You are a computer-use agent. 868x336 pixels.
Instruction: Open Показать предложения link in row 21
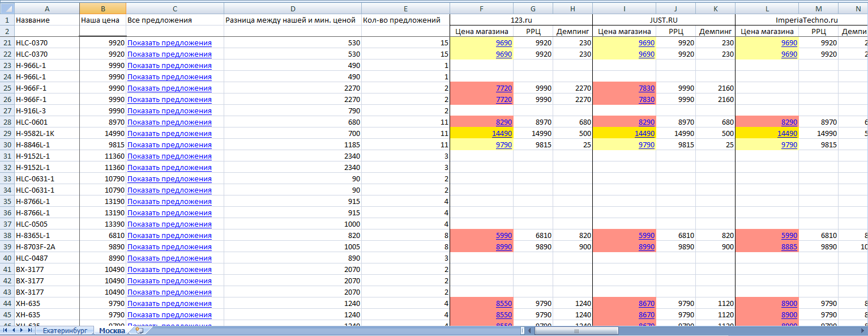tap(170, 43)
